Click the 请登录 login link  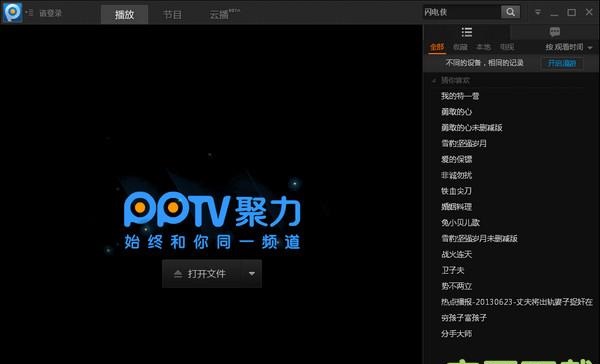pos(51,13)
